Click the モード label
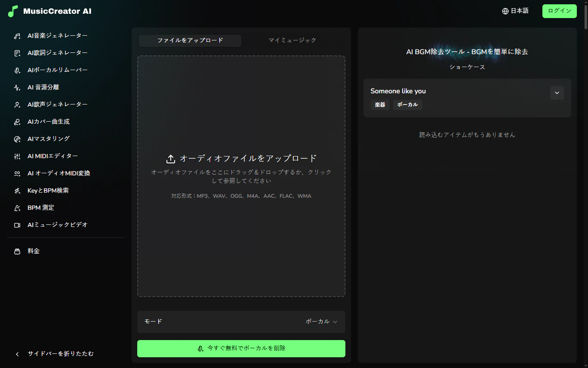This screenshot has width=588, height=368. [x=153, y=322]
